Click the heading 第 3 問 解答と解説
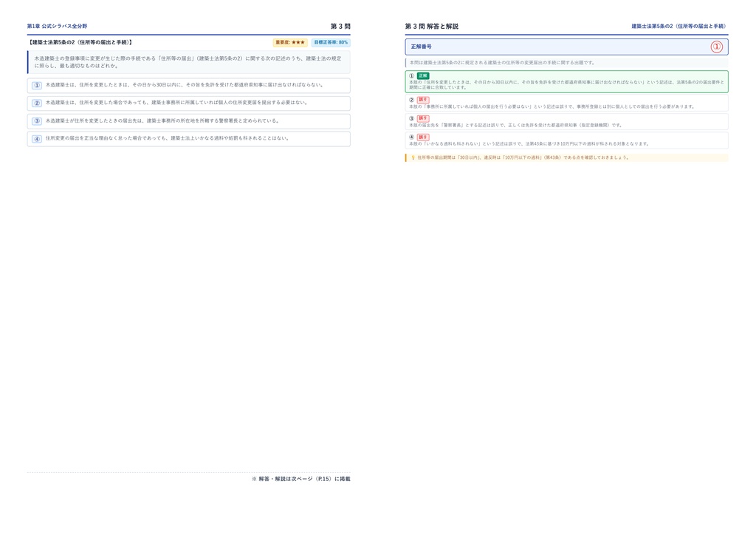The image size is (756, 535). [x=431, y=26]
